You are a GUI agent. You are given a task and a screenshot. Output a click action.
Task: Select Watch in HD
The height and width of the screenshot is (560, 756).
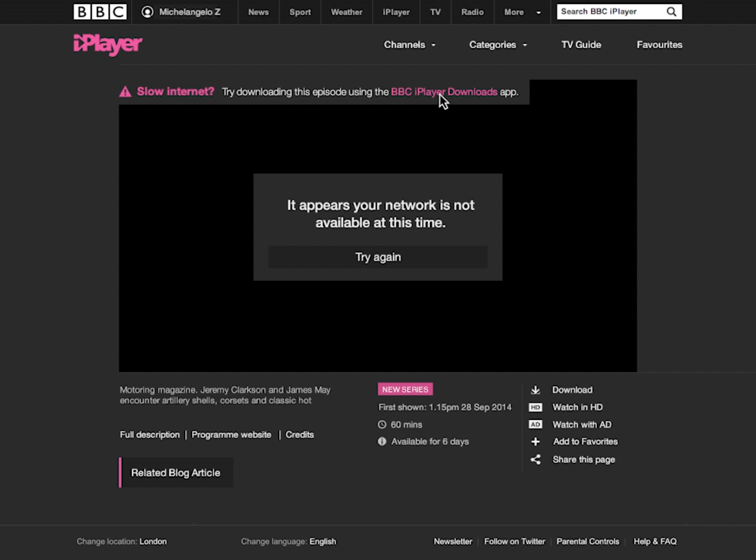tap(577, 407)
